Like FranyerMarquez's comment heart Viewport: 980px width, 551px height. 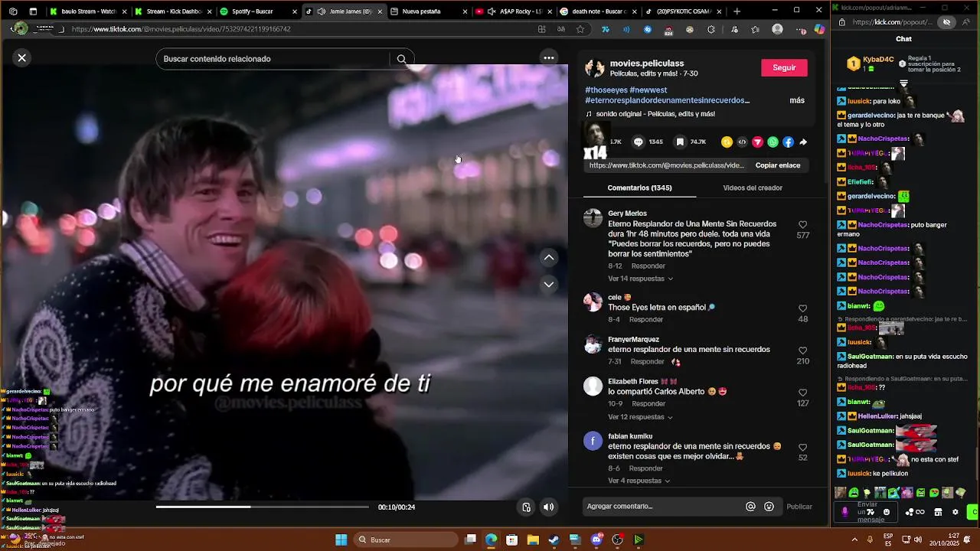[x=802, y=350]
